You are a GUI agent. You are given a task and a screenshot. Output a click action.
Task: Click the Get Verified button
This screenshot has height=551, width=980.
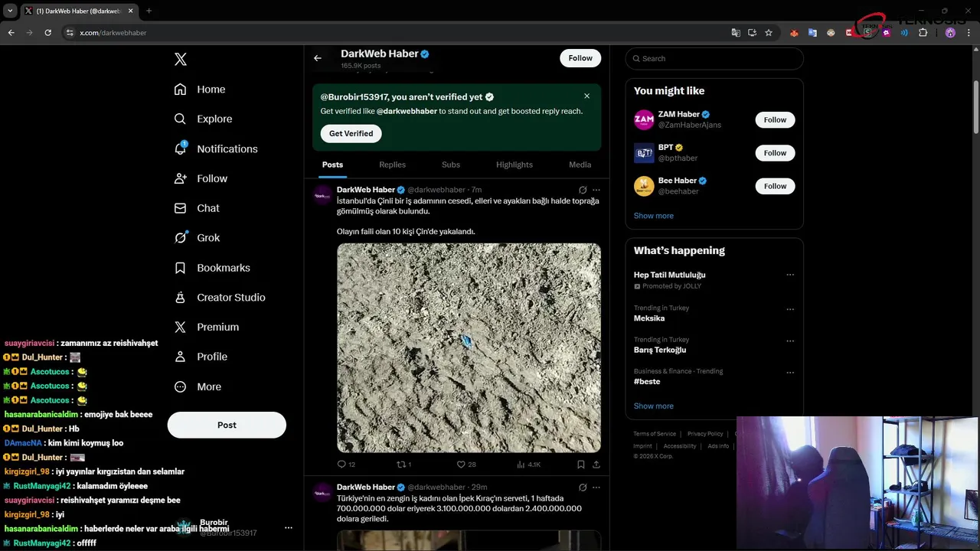click(x=351, y=134)
